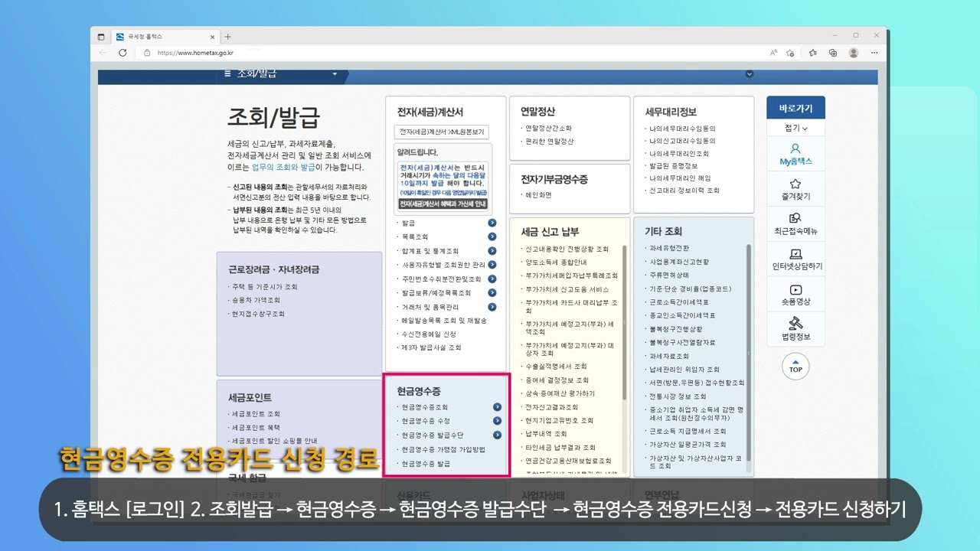Open browser settings and more menu
Screen dimensions: 980x551
[x=874, y=53]
